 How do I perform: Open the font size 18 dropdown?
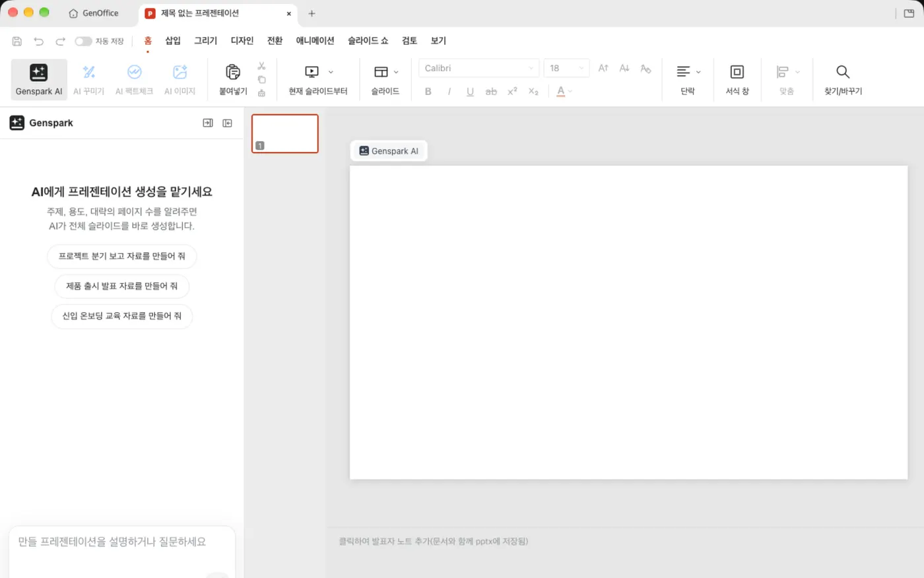[566, 68]
